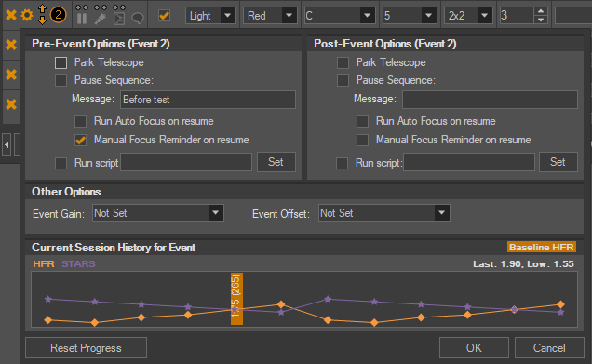Click the empty post-event Message field

coord(490,100)
